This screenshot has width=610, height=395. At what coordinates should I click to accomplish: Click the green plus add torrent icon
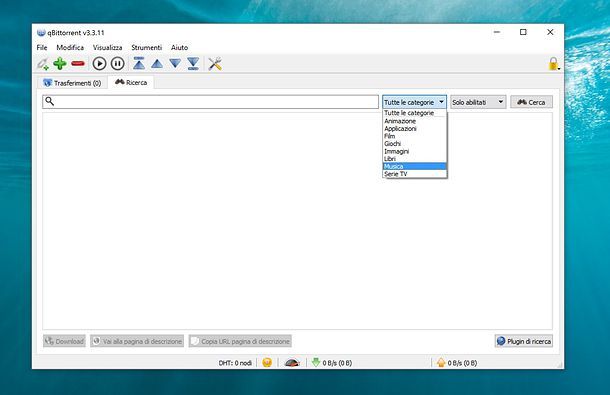coord(60,63)
